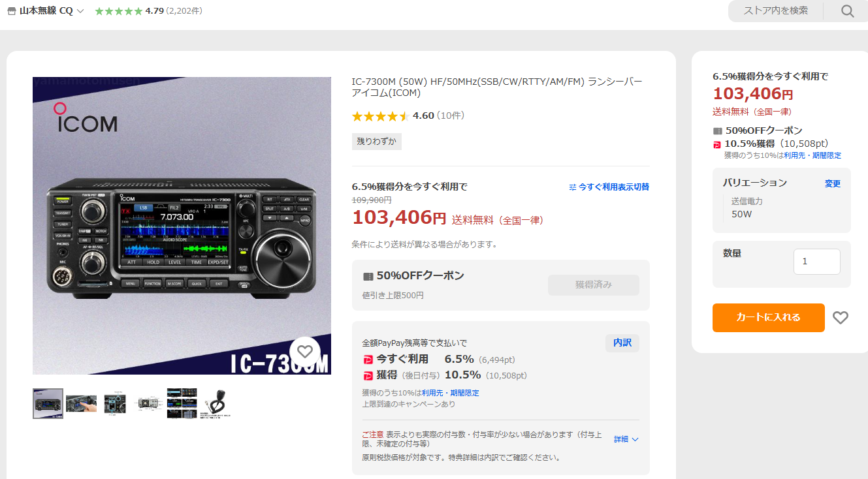
Task: Click the ストア内を検索 search field
Action: pyautogui.click(x=776, y=11)
